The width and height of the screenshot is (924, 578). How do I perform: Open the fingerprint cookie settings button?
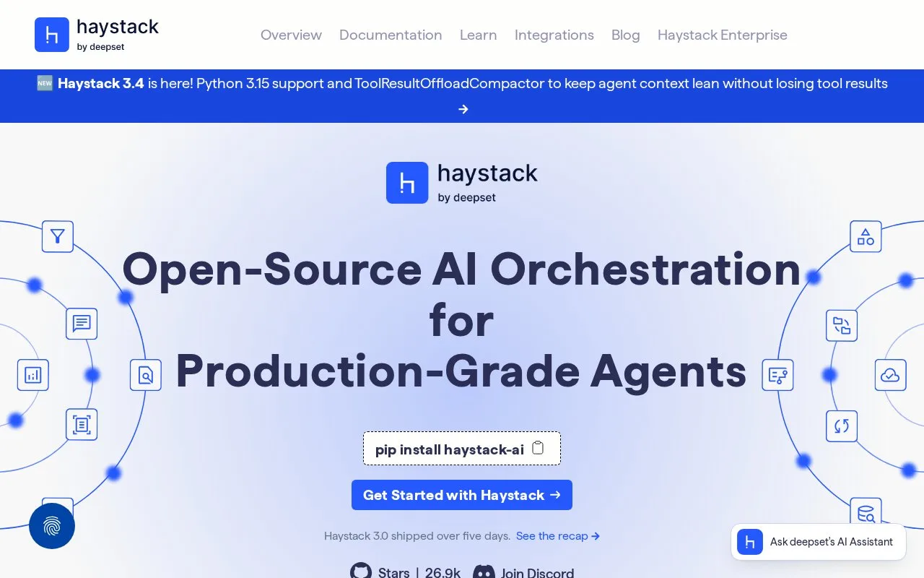(52, 526)
